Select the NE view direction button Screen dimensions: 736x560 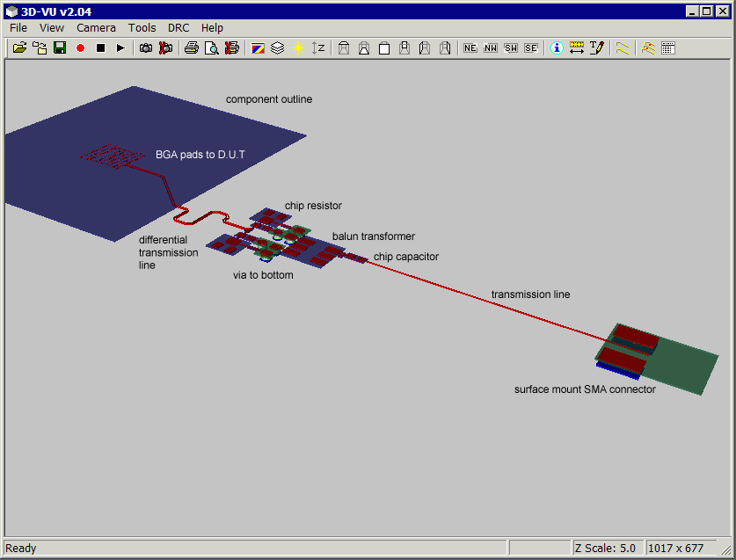point(470,47)
